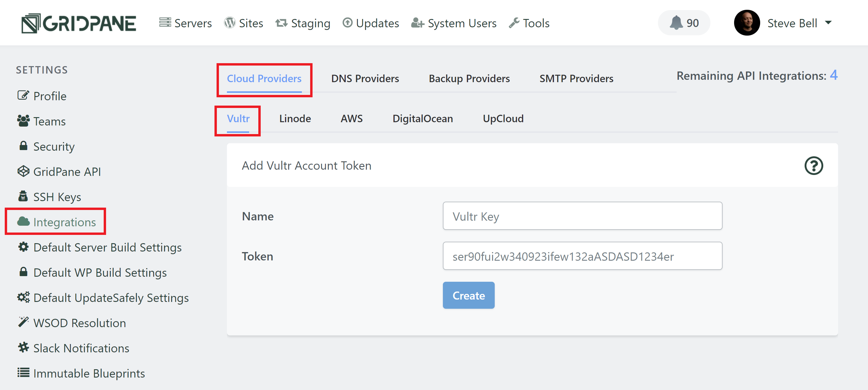Open the Updates page
The width and height of the screenshot is (868, 390).
point(371,23)
